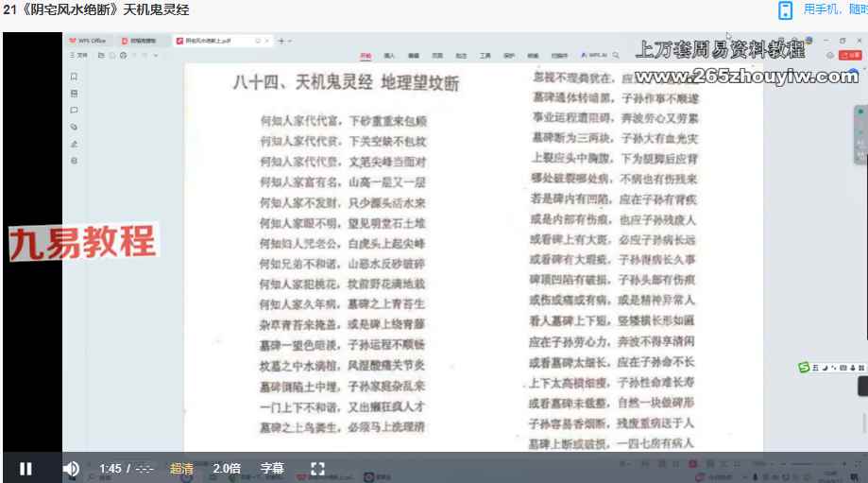Open the thumbnail panel in PDF sidebar
Image resolution: width=868 pixels, height=483 pixels.
[x=75, y=94]
